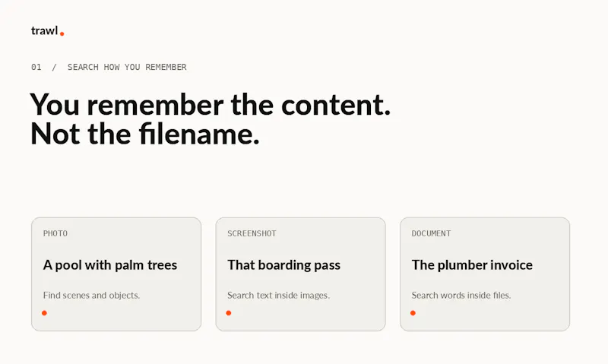Open the Document card

click(485, 274)
